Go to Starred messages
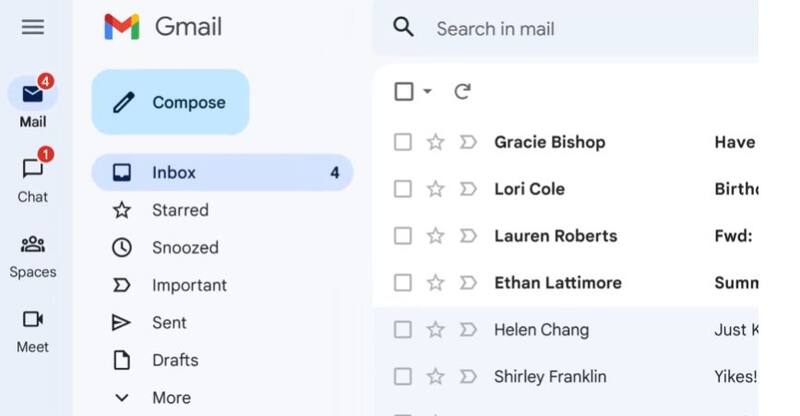The image size is (800, 416). pos(180,210)
